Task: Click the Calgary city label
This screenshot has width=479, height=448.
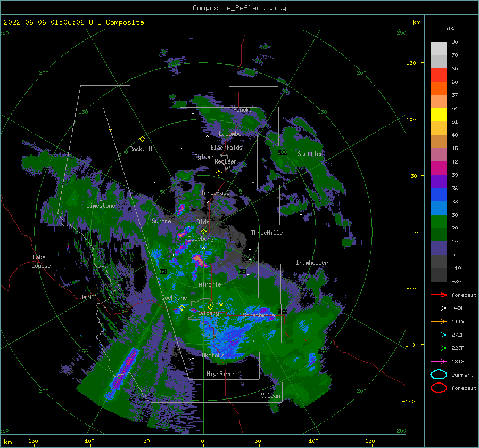Action: click(208, 313)
